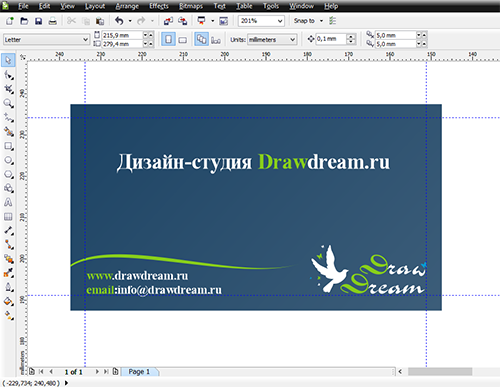Open the Edit menu

coord(44,6)
